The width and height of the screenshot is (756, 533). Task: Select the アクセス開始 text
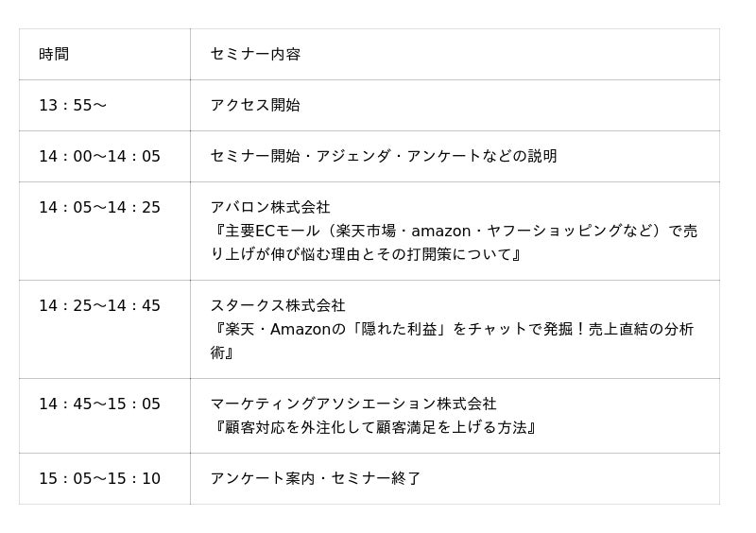255,105
